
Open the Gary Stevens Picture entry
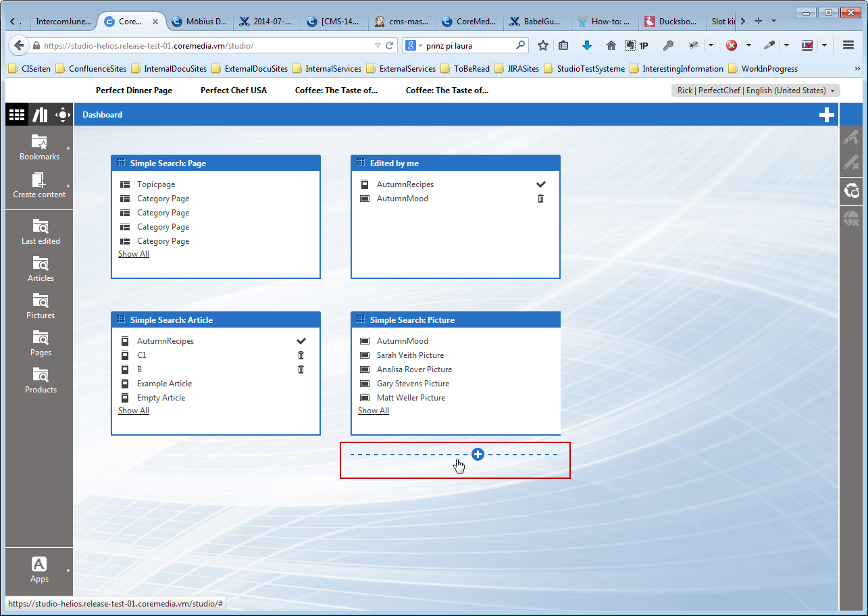click(x=413, y=384)
